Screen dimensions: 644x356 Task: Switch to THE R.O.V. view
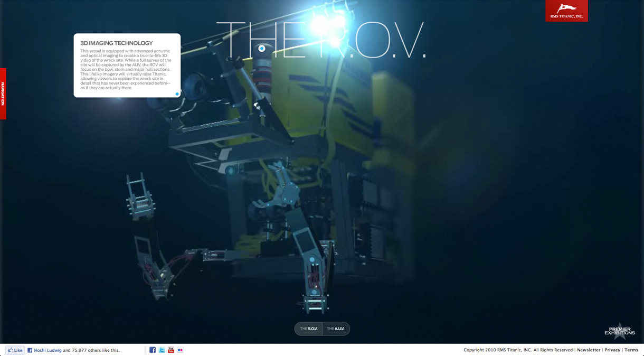click(309, 329)
